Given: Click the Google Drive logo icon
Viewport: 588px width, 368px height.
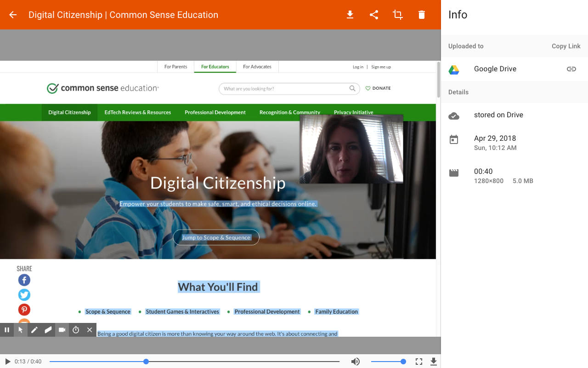Looking at the screenshot, I should (454, 69).
